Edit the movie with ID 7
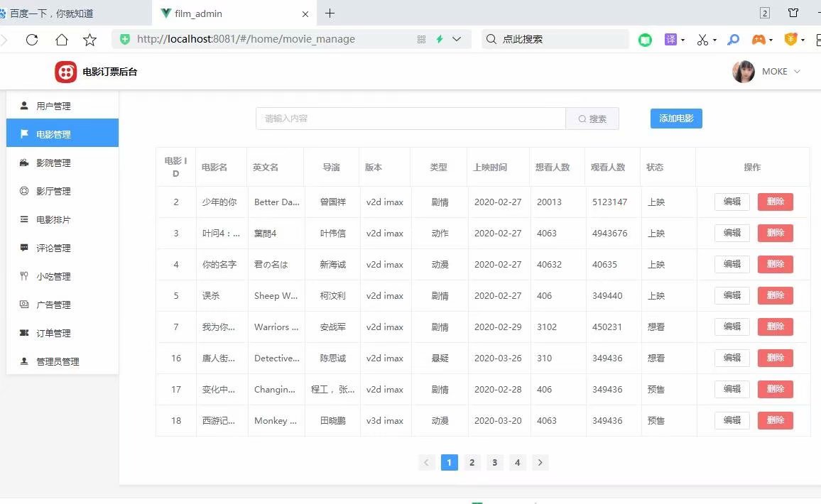The image size is (821, 504). pos(732,327)
